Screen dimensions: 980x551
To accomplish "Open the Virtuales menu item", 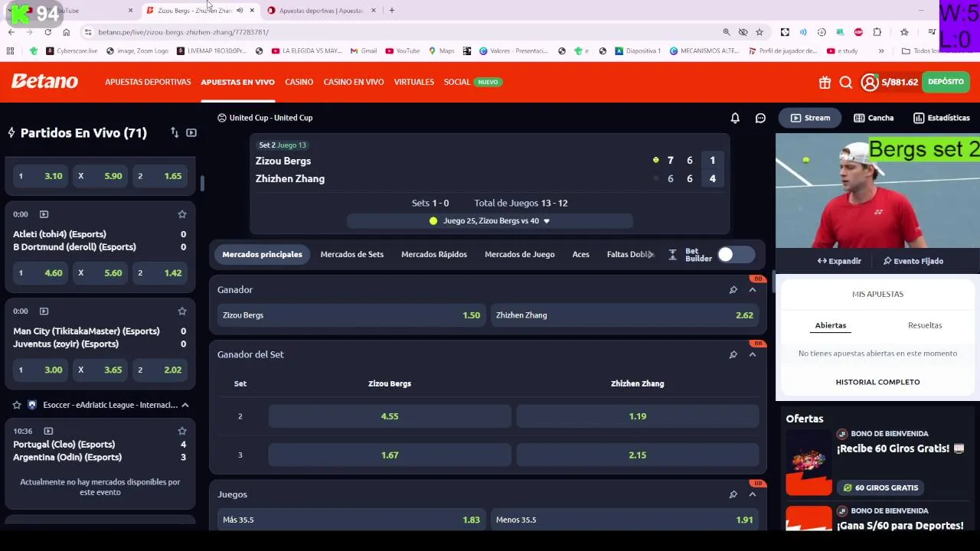I will (x=414, y=82).
